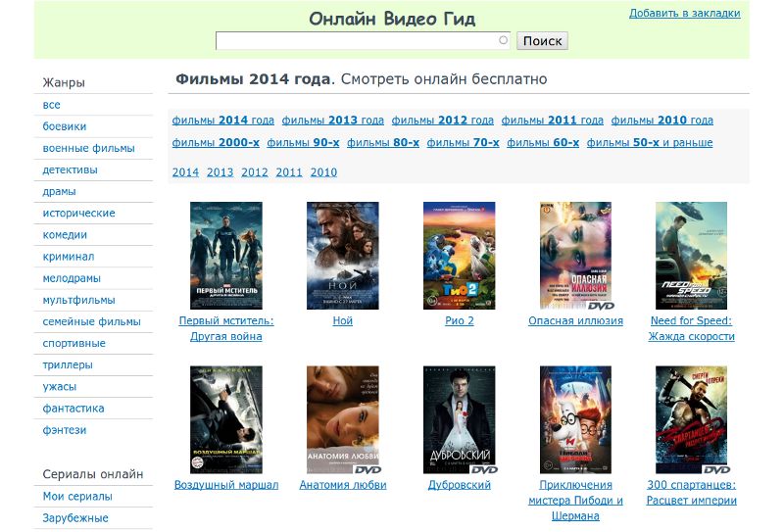784x532 pixels.
Task: Click the Ной title link
Action: 342,321
